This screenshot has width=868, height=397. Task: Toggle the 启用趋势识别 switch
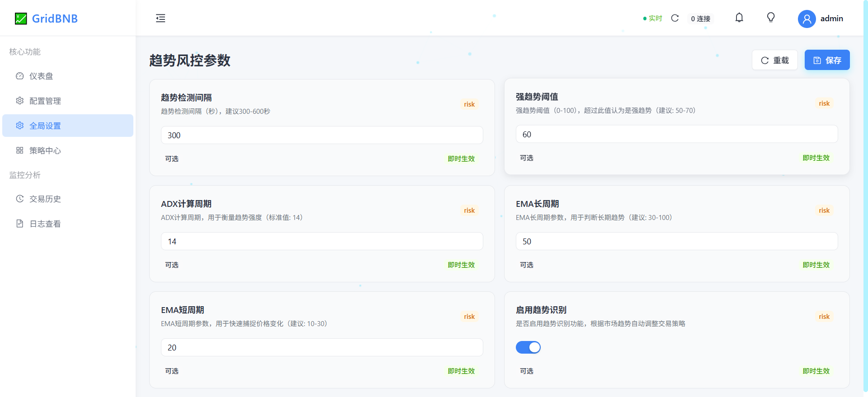[528, 347]
